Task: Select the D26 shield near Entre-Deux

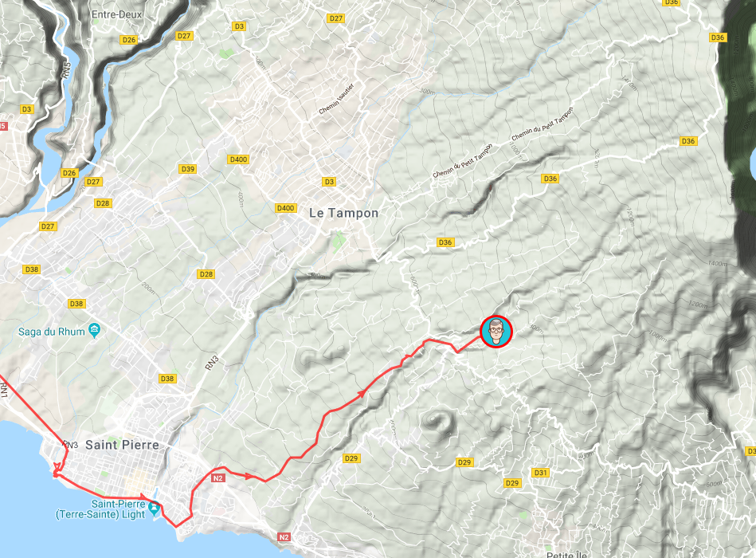Action: pos(129,40)
